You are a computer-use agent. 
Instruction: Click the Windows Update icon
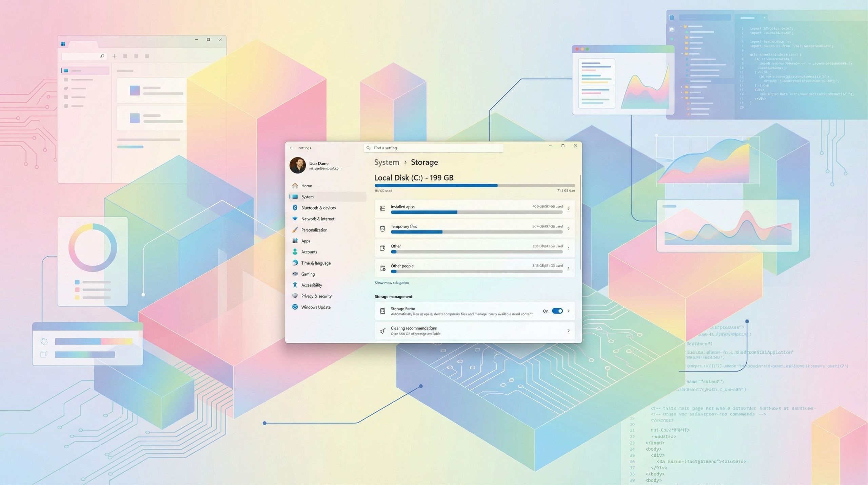point(295,307)
